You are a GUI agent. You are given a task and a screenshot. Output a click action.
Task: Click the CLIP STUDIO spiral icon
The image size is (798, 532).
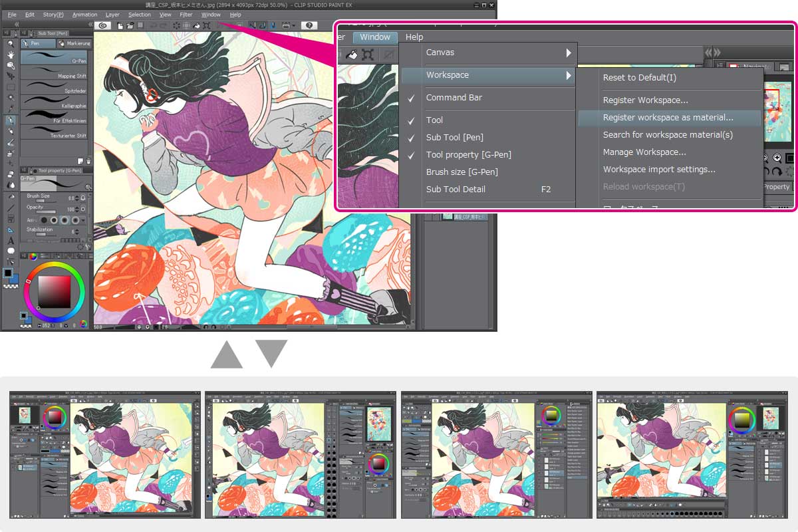click(102, 26)
